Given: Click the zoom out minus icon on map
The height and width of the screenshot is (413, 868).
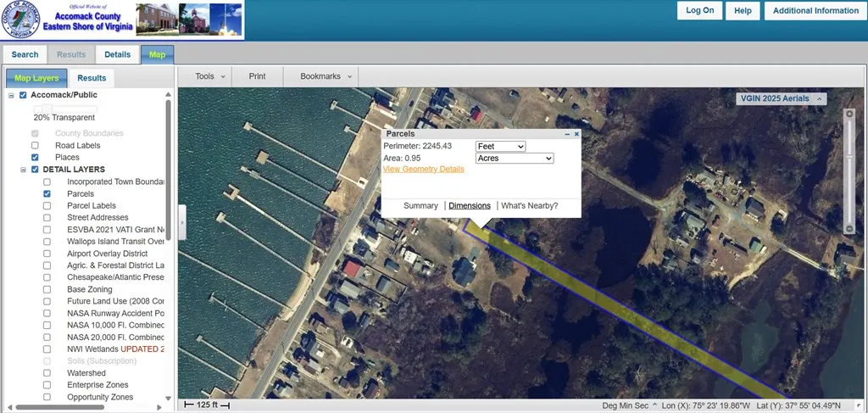Looking at the screenshot, I should tap(849, 229).
